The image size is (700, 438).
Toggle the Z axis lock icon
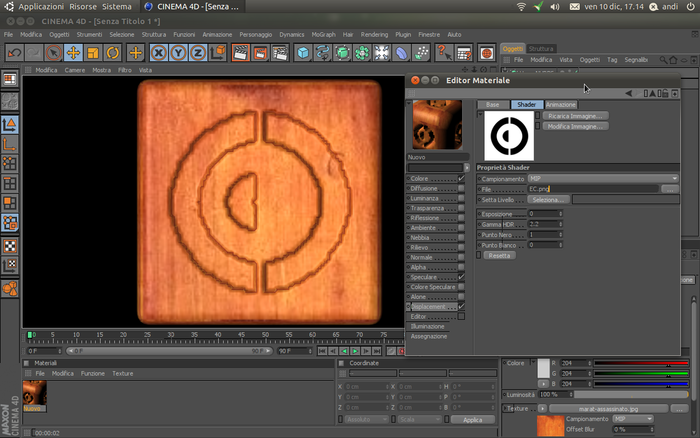point(198,53)
